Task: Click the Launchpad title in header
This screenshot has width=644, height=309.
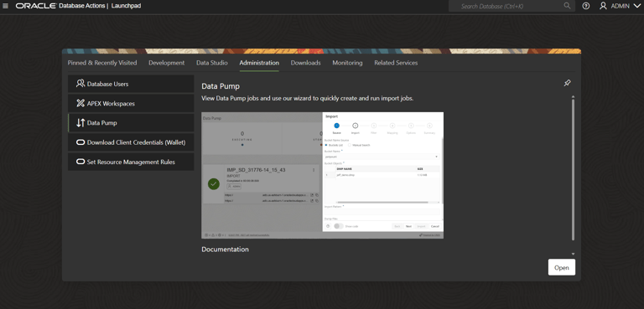Action: click(x=126, y=6)
